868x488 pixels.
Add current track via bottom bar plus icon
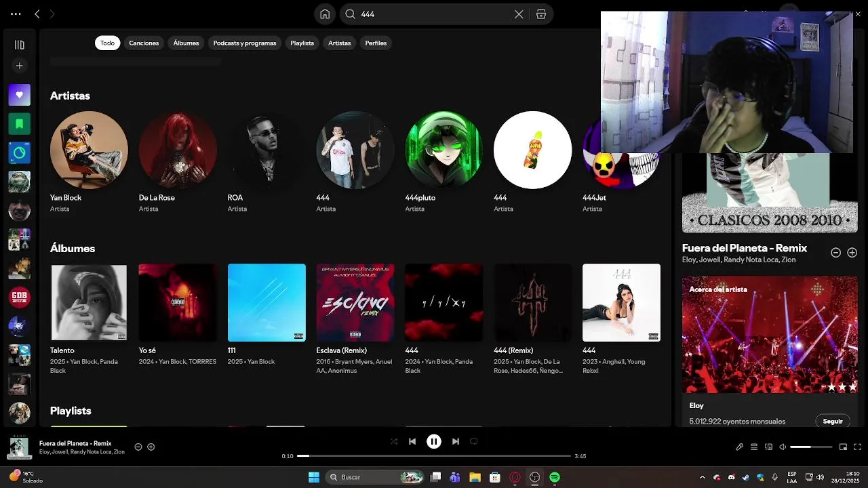pos(151,447)
